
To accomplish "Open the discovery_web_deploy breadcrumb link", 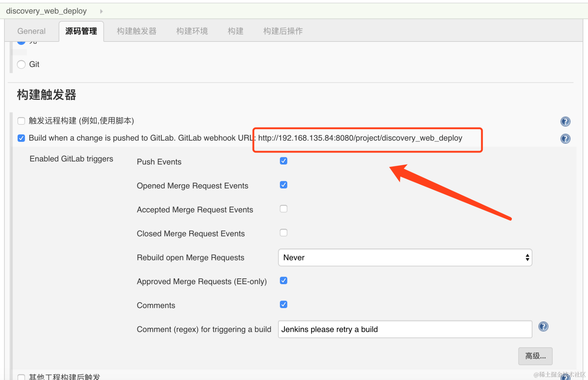I will (46, 11).
